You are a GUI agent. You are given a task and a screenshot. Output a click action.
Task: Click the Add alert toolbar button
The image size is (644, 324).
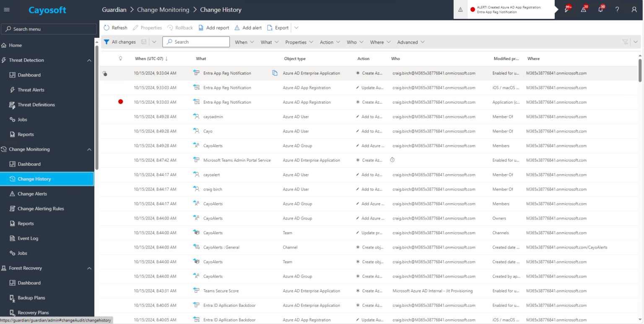coord(248,28)
